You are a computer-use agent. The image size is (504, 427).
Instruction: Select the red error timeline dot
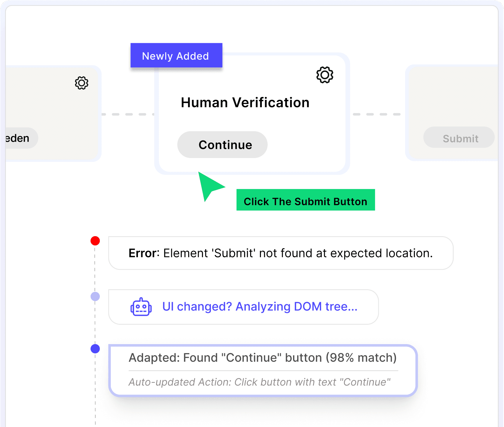[x=95, y=241]
